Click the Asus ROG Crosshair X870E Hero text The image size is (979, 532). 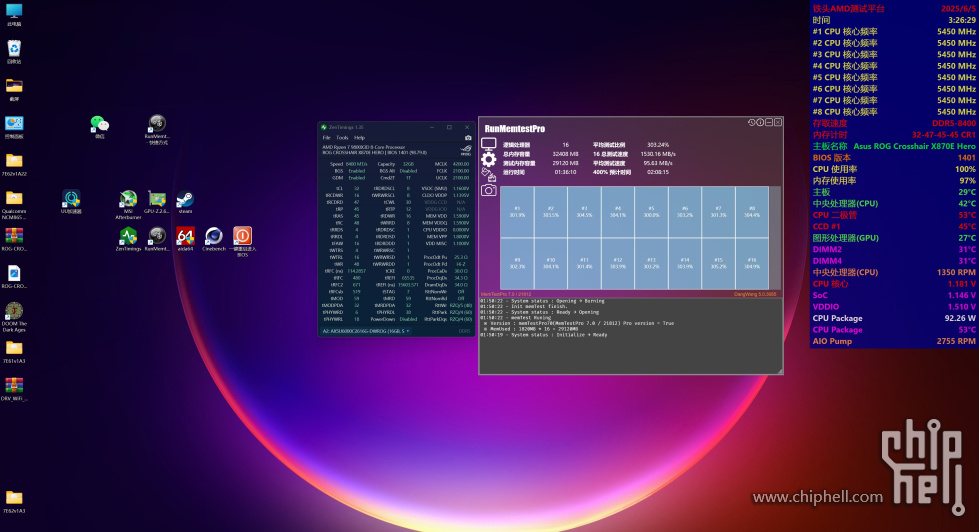tap(914, 146)
